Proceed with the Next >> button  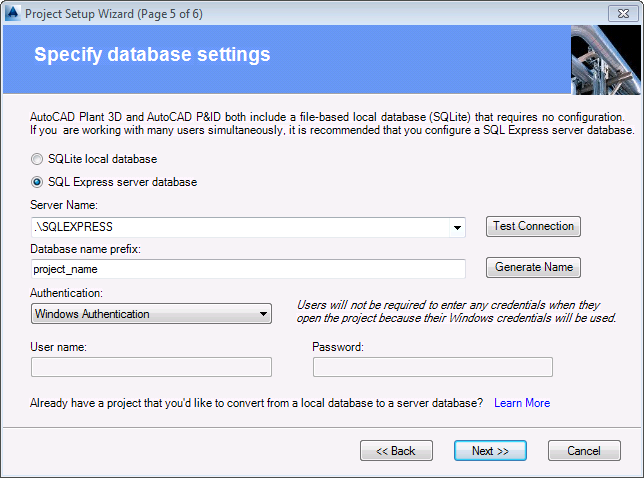490,451
